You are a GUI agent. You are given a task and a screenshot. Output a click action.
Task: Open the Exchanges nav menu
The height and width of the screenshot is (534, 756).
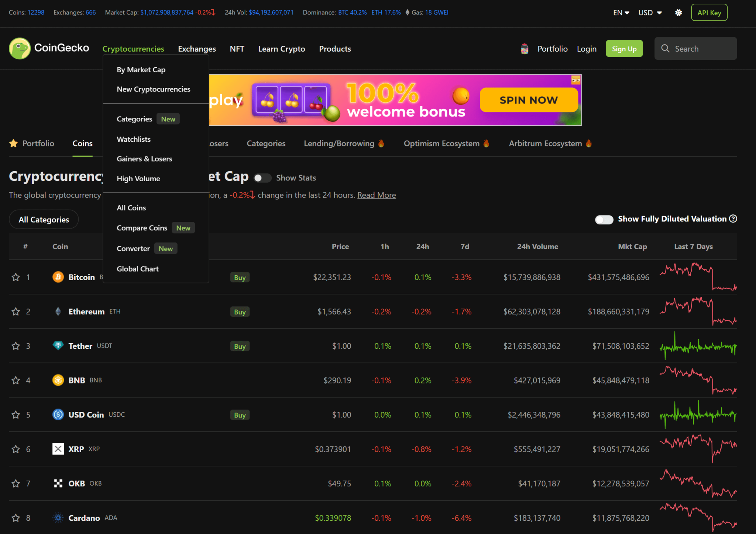(x=197, y=49)
